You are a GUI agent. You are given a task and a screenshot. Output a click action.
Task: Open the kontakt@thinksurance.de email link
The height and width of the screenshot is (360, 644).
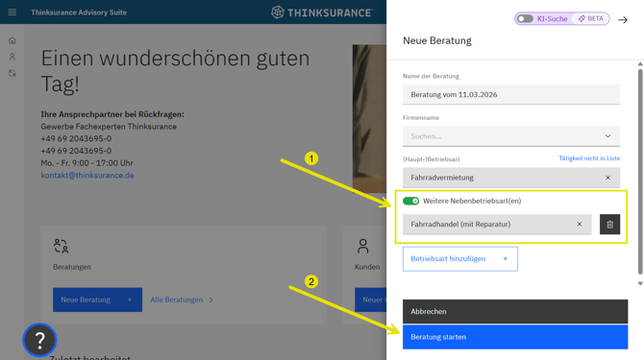click(87, 175)
